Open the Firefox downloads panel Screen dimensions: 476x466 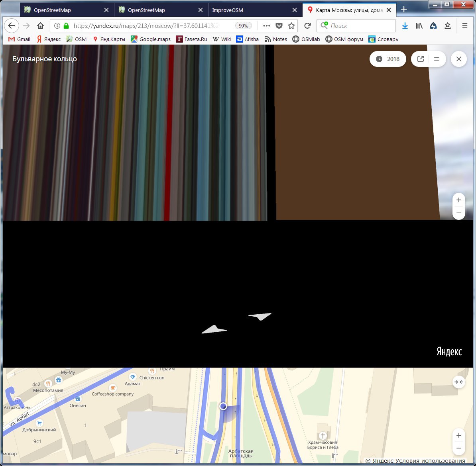[405, 26]
